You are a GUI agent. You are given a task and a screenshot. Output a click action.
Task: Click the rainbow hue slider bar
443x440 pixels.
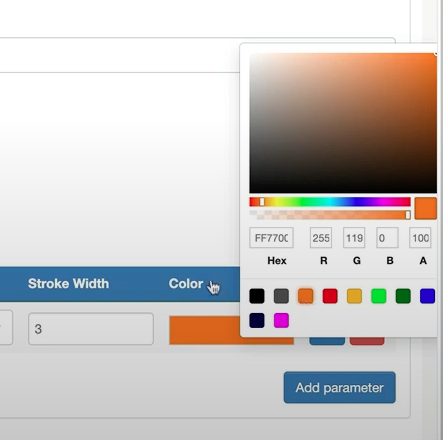tap(330, 202)
